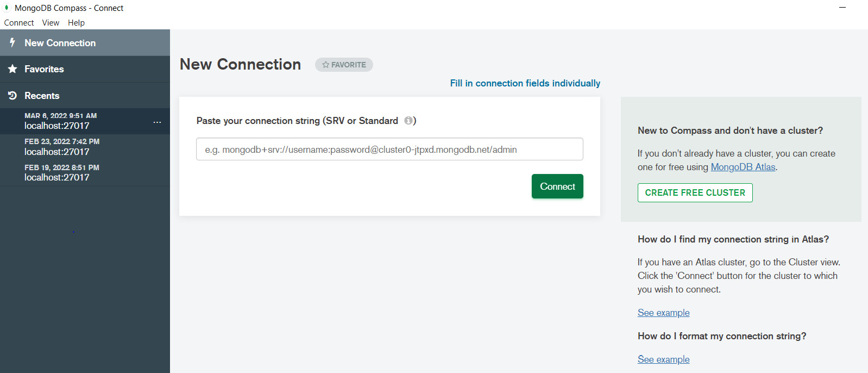Click CREATE FREE CLUSTER
The image size is (868, 373).
695,192
